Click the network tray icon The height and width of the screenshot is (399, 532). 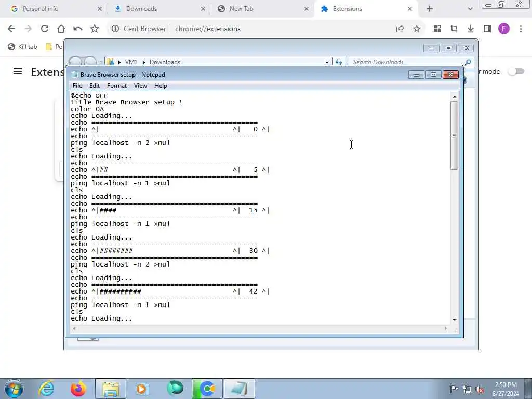click(x=467, y=389)
